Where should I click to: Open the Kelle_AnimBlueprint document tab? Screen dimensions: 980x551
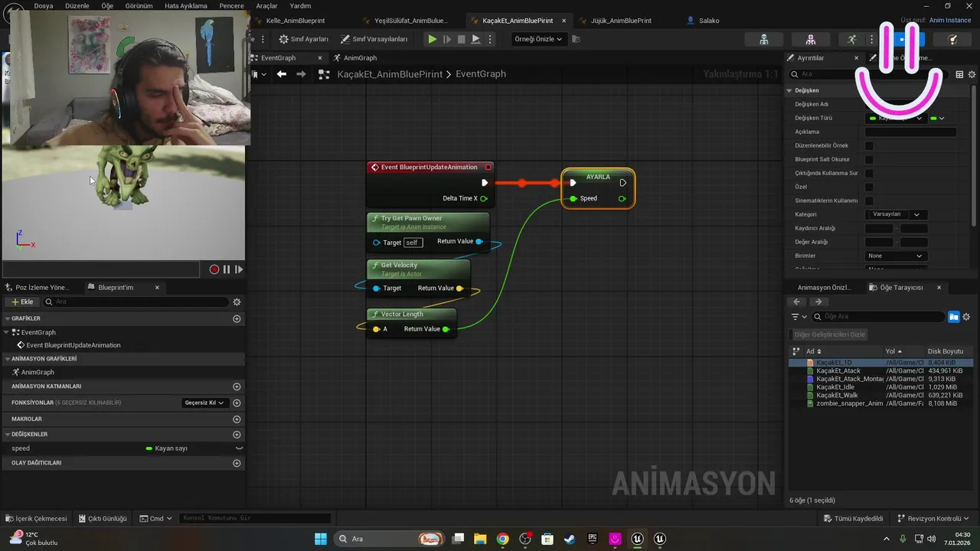(296, 21)
